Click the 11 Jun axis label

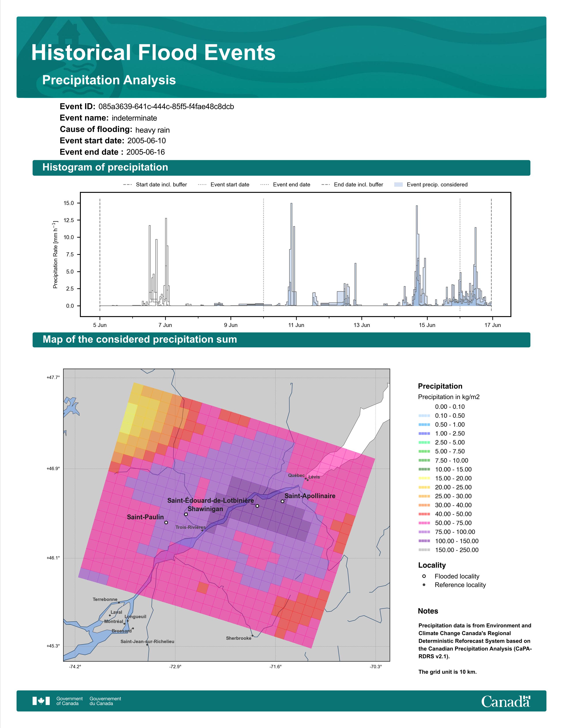pyautogui.click(x=296, y=325)
